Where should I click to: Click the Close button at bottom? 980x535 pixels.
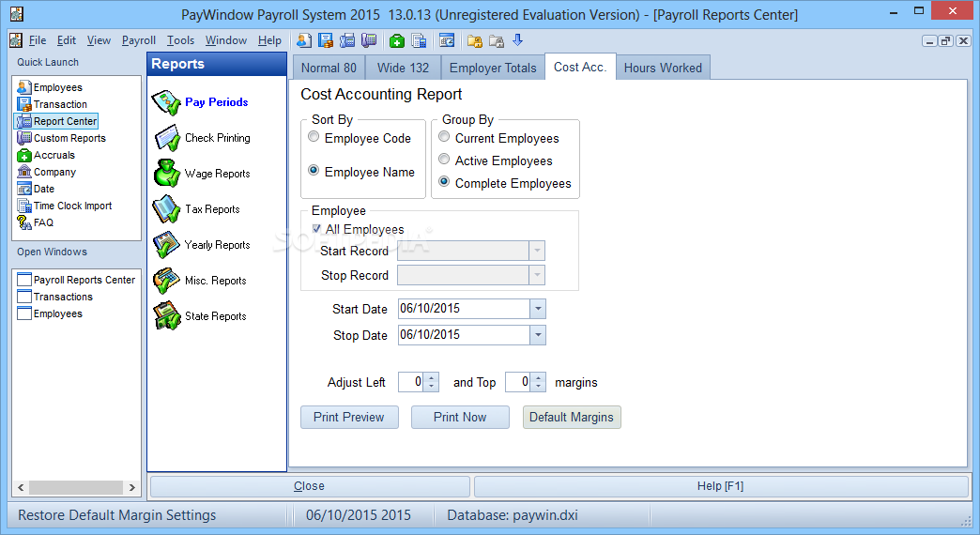click(310, 486)
